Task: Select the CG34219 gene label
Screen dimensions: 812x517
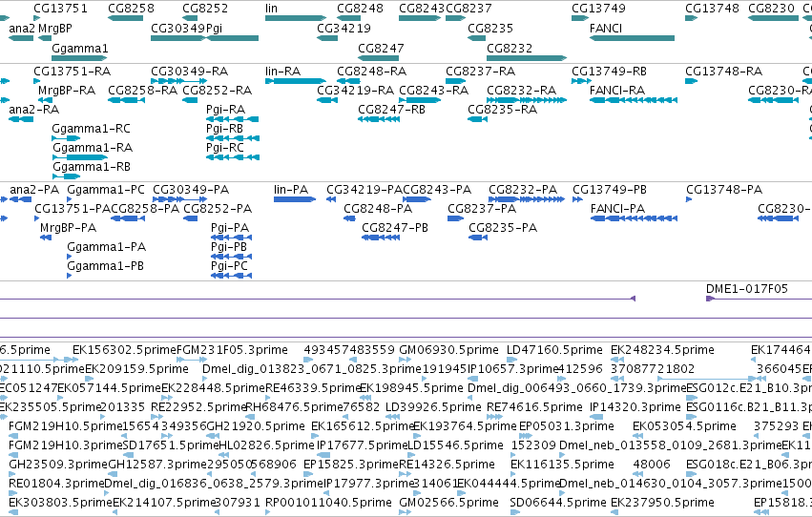Action: point(344,28)
